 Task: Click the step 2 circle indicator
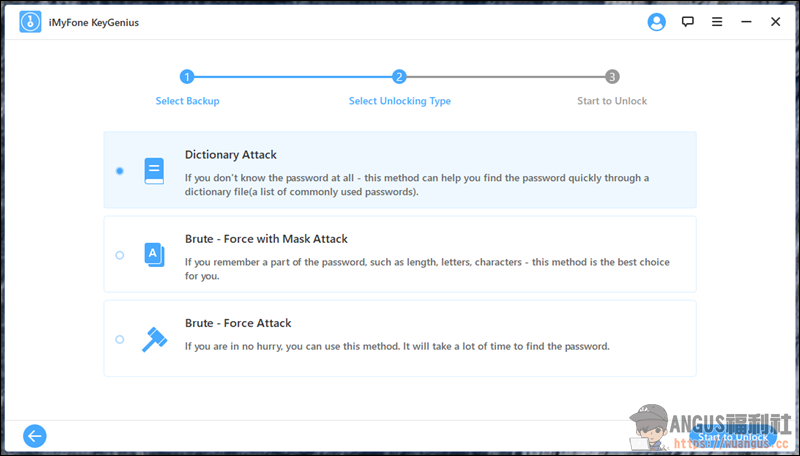[399, 77]
